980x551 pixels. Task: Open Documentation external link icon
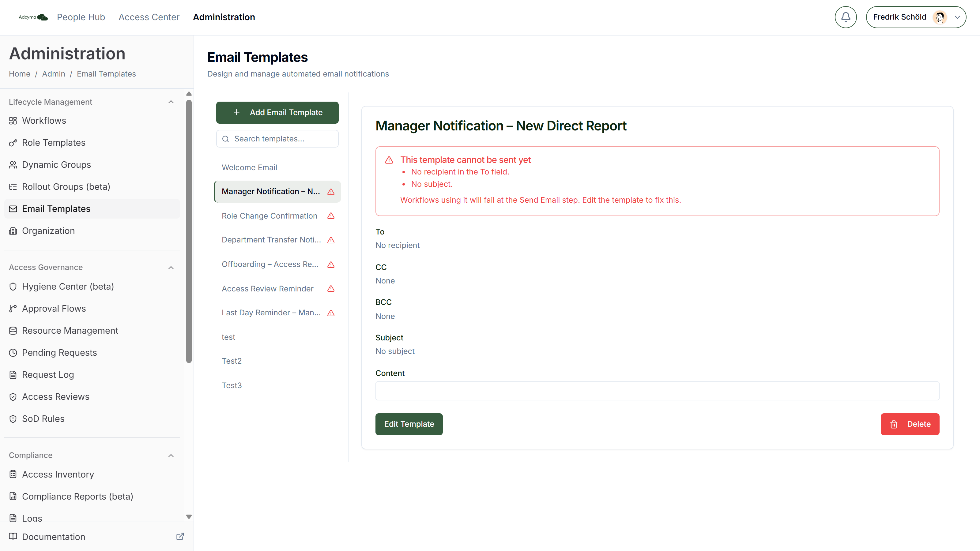180,537
